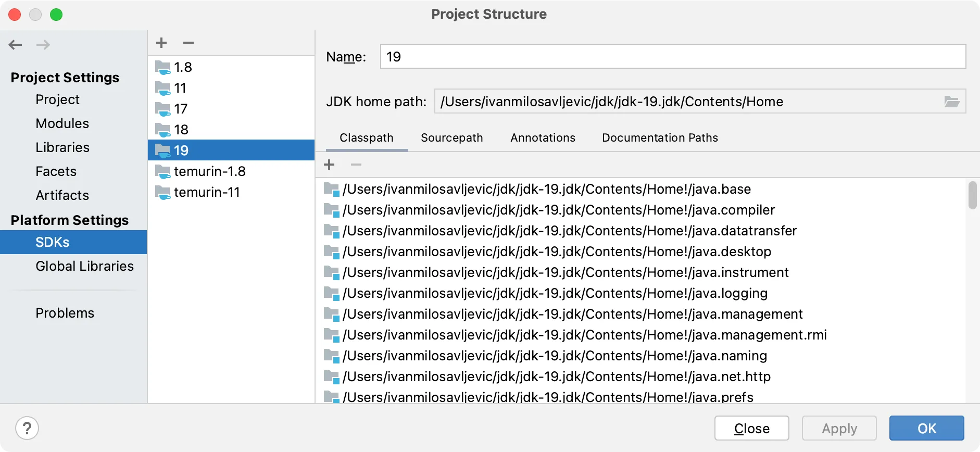The image size is (980, 452).
Task: Open help with question mark button
Action: 27,428
